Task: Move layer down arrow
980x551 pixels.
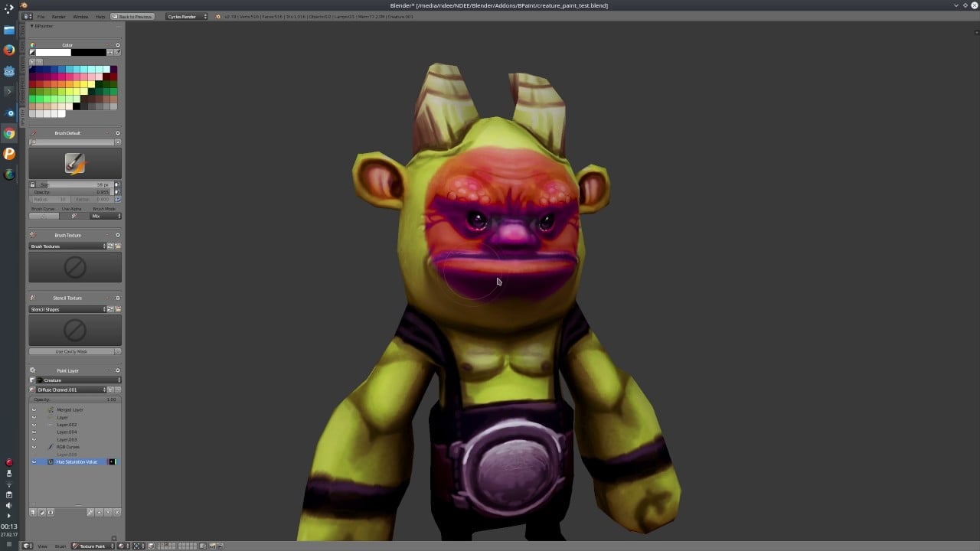Action: (108, 512)
